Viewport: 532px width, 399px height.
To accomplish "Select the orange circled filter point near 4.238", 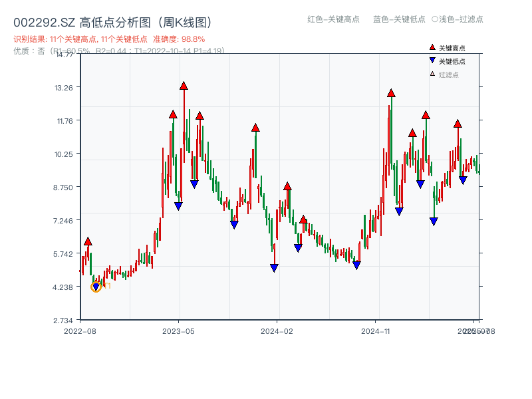I will coord(96,287).
